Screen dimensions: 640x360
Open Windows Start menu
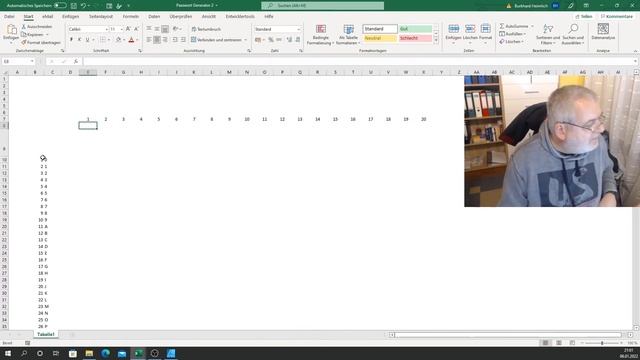click(8, 353)
